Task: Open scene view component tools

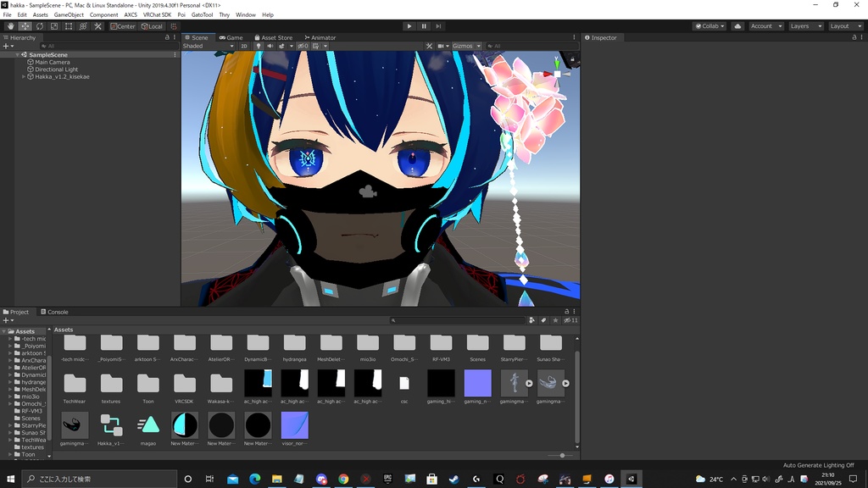Action: click(x=429, y=46)
